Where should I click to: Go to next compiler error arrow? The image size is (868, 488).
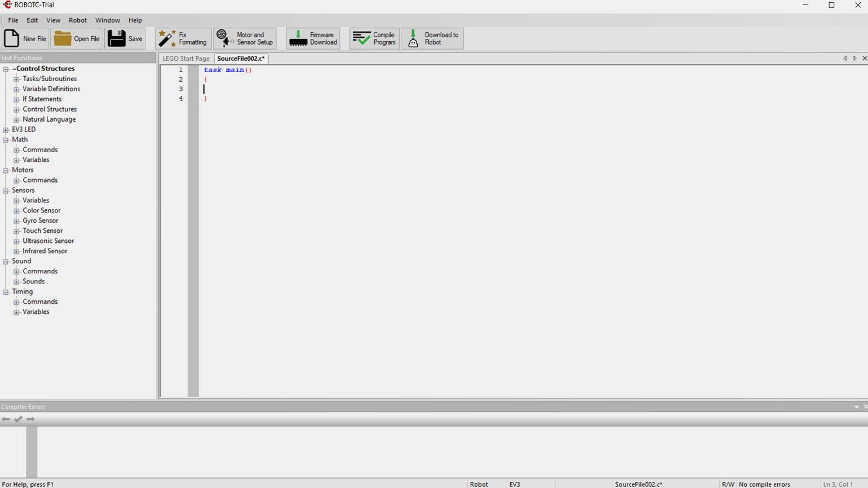pyautogui.click(x=30, y=419)
